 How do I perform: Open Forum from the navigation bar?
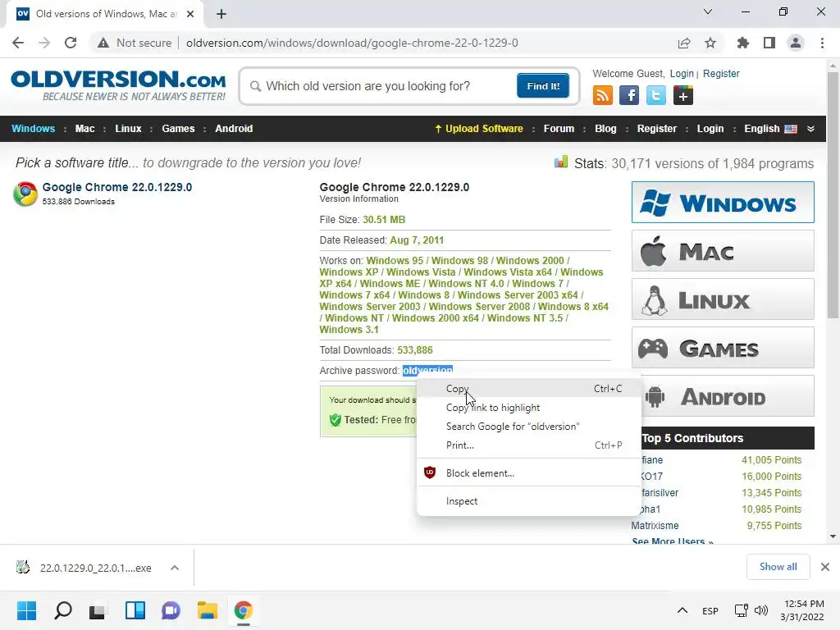click(559, 129)
